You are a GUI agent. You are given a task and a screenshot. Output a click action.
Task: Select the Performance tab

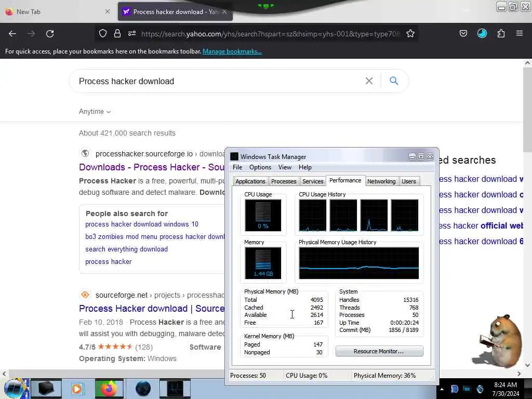coord(345,180)
